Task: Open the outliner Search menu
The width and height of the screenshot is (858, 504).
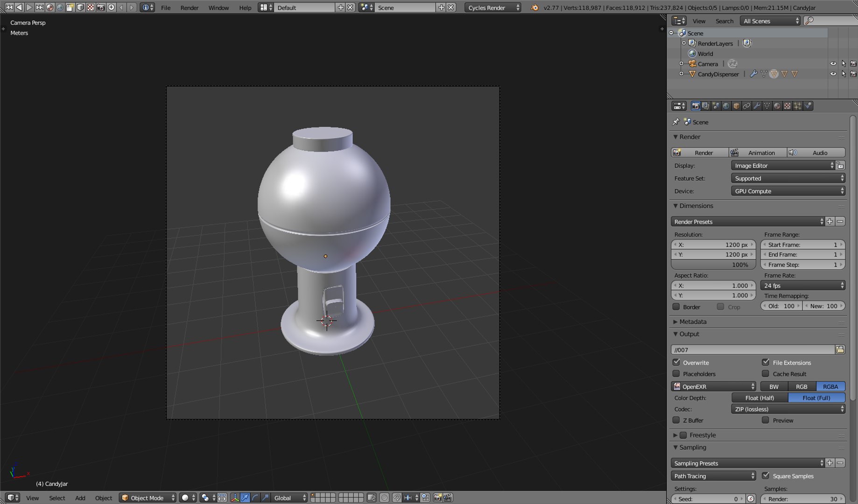Action: tap(724, 21)
